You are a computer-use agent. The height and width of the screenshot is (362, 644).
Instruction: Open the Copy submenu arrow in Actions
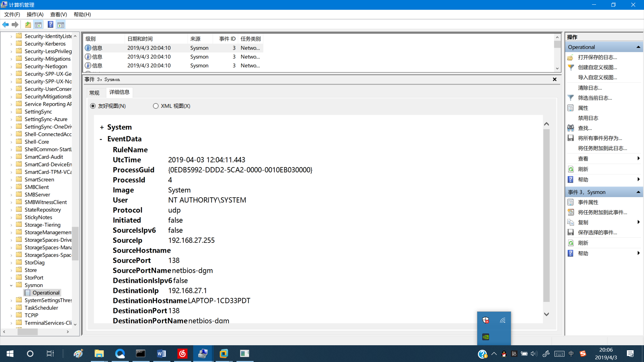coord(638,222)
